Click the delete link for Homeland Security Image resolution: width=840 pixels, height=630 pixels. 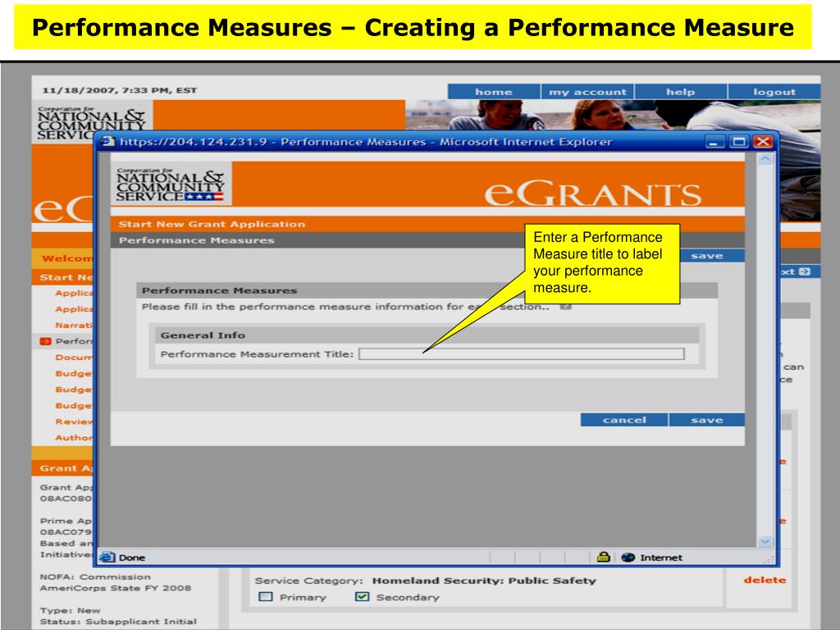pos(765,580)
